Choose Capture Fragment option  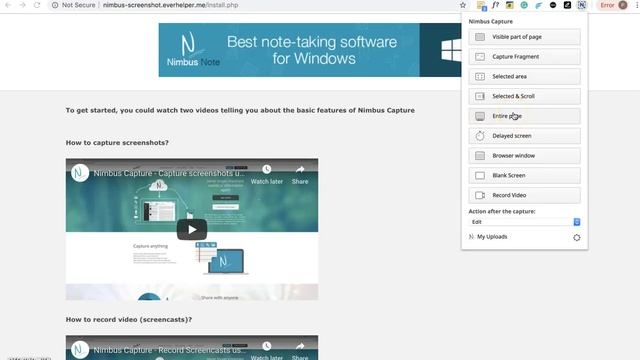524,57
